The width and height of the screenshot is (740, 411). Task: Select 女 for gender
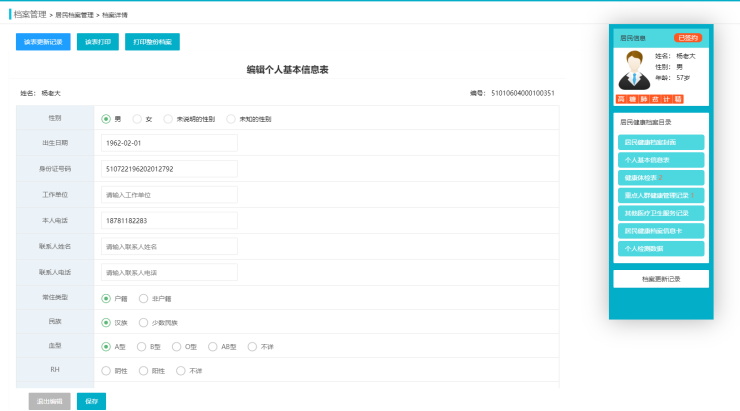(x=137, y=119)
